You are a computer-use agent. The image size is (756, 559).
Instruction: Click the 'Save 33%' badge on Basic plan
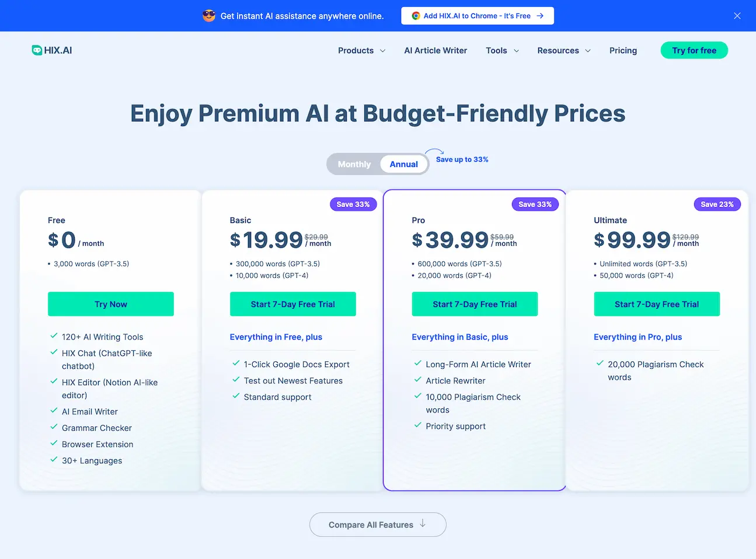pyautogui.click(x=353, y=204)
